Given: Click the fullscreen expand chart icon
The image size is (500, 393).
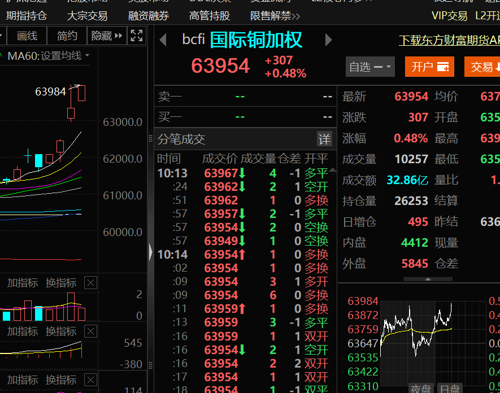Looking at the screenshot, I should tap(137, 35).
